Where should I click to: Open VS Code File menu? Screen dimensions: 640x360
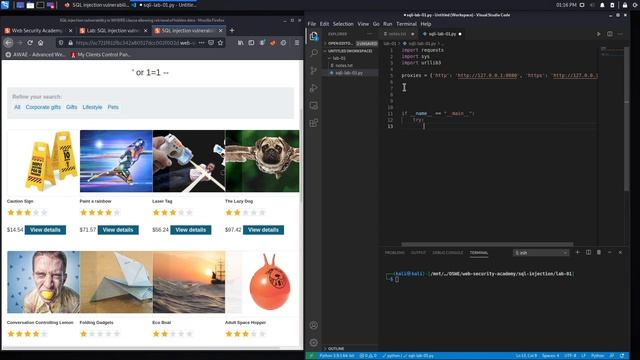pyautogui.click(x=312, y=24)
